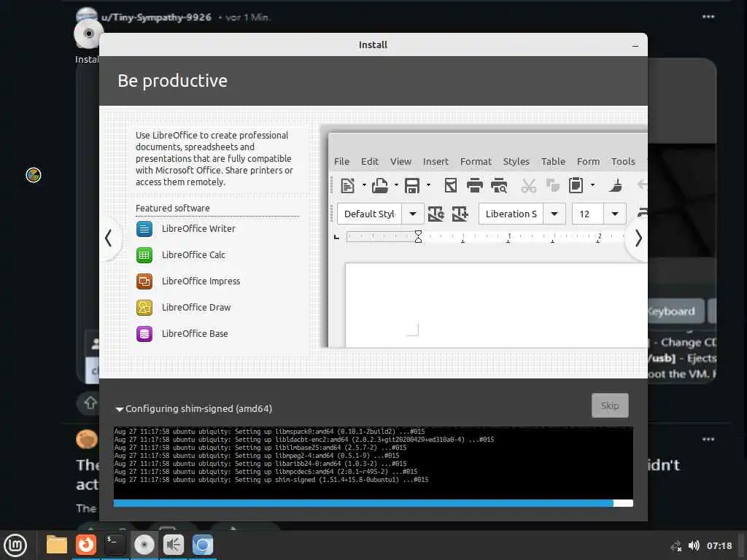The image size is (747, 560).
Task: Open the Save dropdown arrow
Action: [428, 185]
